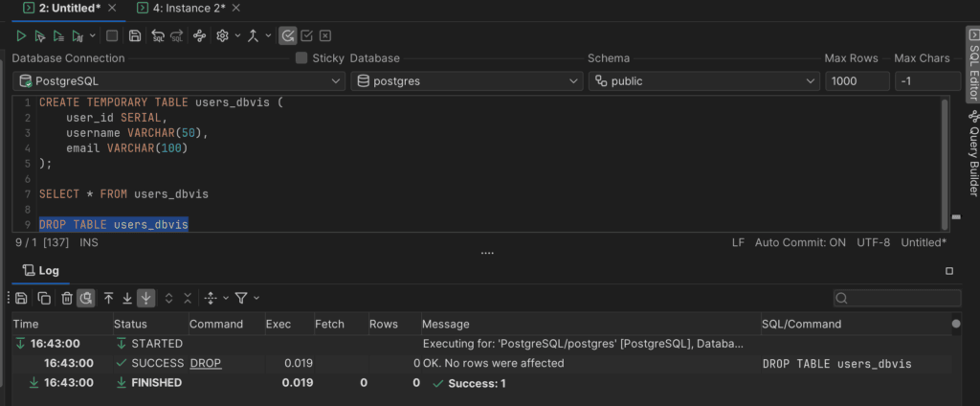Click the Stop execution square icon

112,36
